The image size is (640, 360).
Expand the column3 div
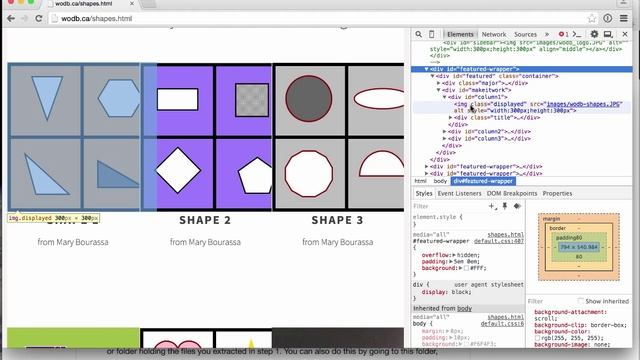[x=445, y=139]
